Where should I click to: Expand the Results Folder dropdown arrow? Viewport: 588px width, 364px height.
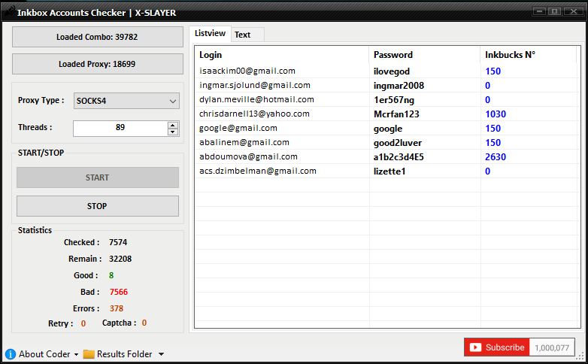coord(161,354)
